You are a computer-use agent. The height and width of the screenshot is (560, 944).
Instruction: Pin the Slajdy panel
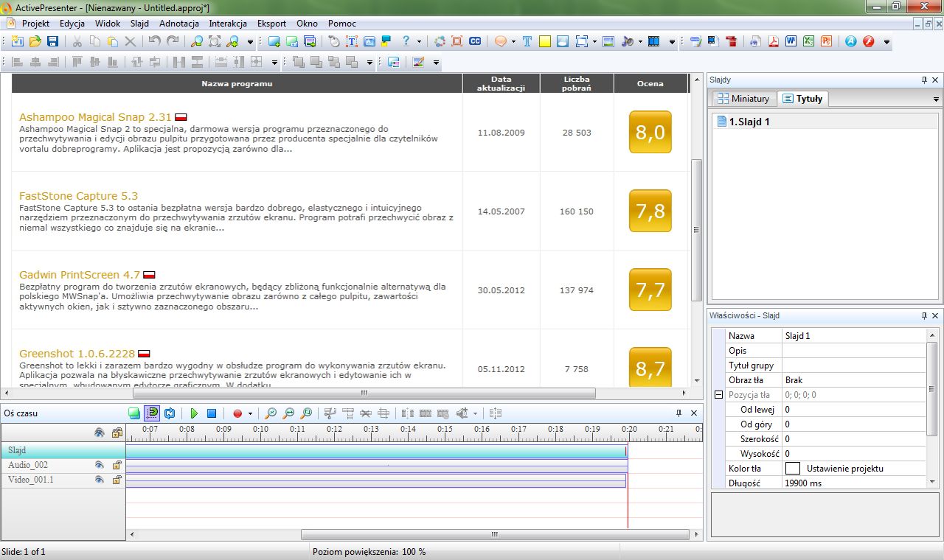coord(924,80)
